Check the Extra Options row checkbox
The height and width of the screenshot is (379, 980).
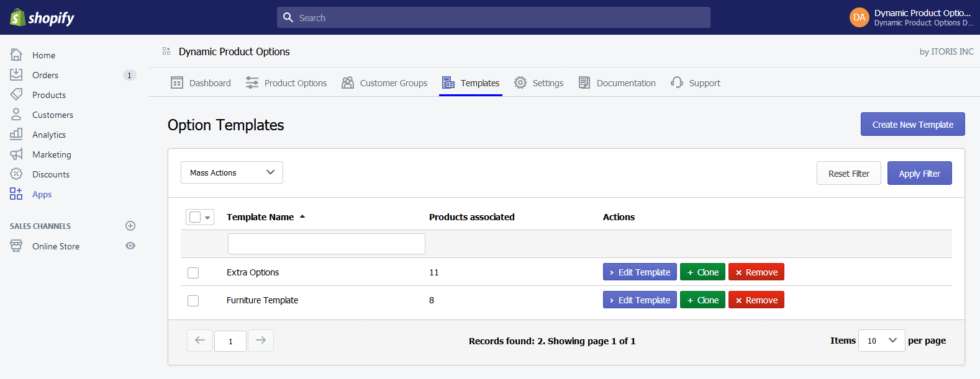coord(193,273)
